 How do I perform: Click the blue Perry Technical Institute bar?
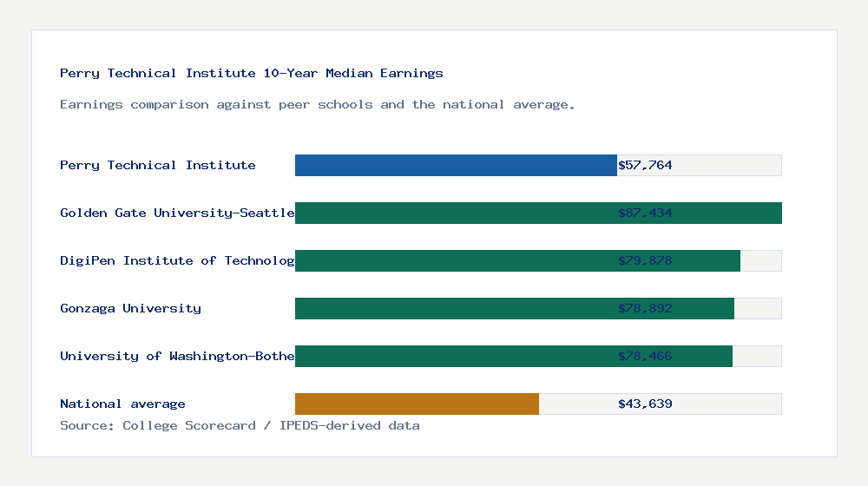456,166
